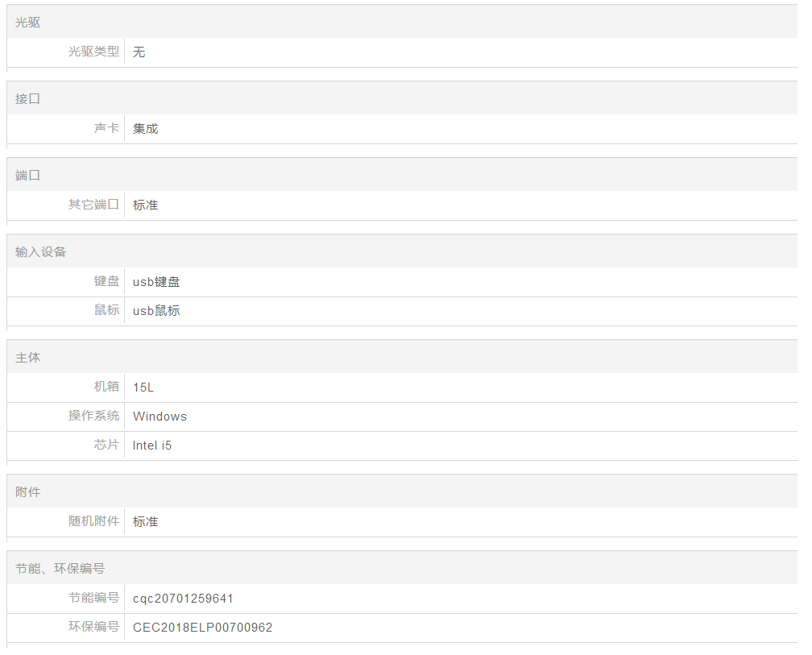812x655 pixels.
Task: Click the 接口 section header
Action: point(28,99)
